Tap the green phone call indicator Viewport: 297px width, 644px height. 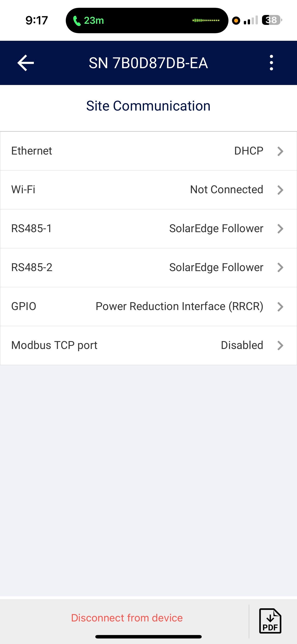coord(88,20)
